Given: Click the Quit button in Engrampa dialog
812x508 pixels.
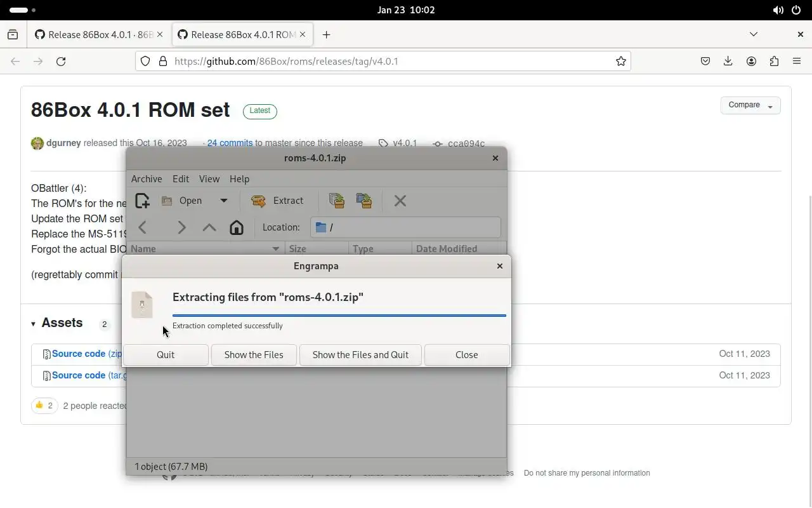Looking at the screenshot, I should [x=166, y=355].
